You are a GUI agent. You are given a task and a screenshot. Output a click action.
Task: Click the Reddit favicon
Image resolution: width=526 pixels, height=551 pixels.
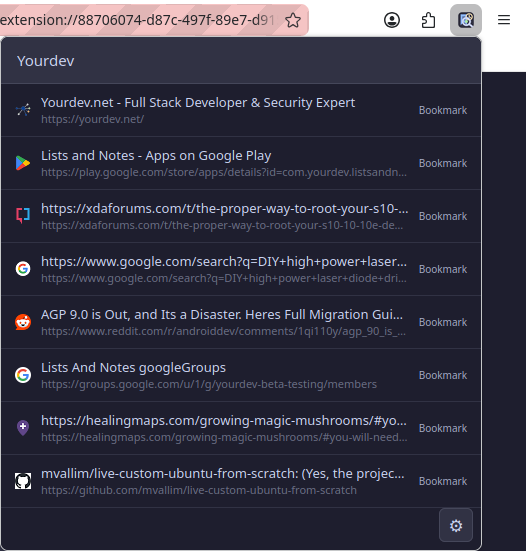[x=23, y=322]
